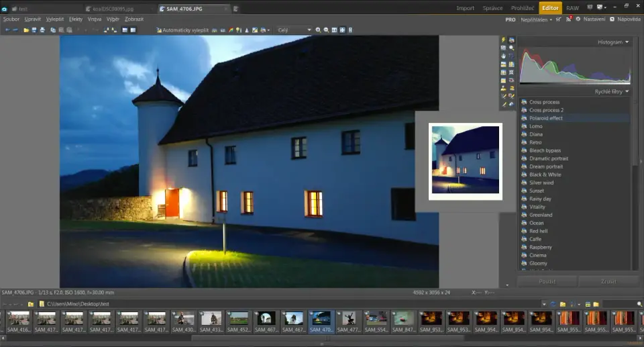This screenshot has height=347, width=644.
Task: Click the zoom in magnifier icon
Action: (318, 30)
